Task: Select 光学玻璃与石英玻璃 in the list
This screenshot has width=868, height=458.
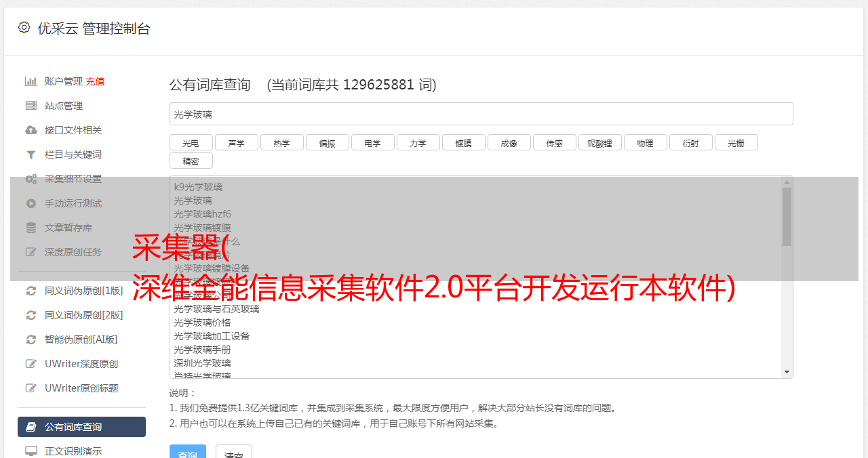Action: 216,309
